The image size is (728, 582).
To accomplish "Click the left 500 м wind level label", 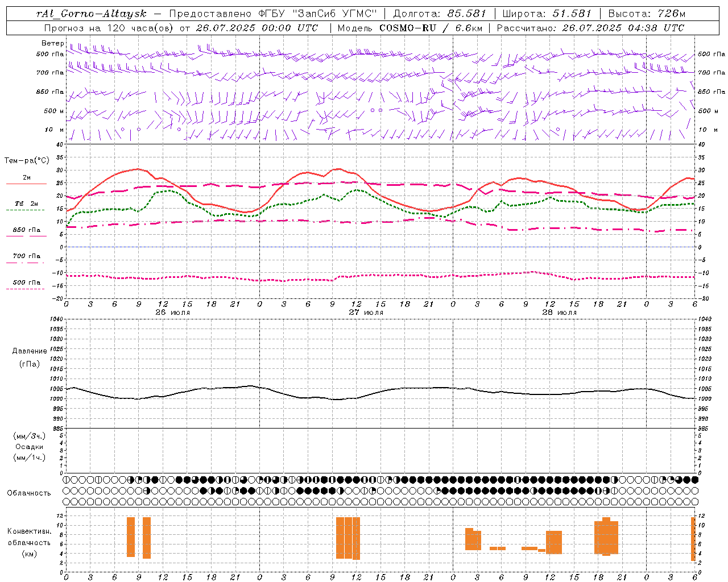I will [54, 111].
